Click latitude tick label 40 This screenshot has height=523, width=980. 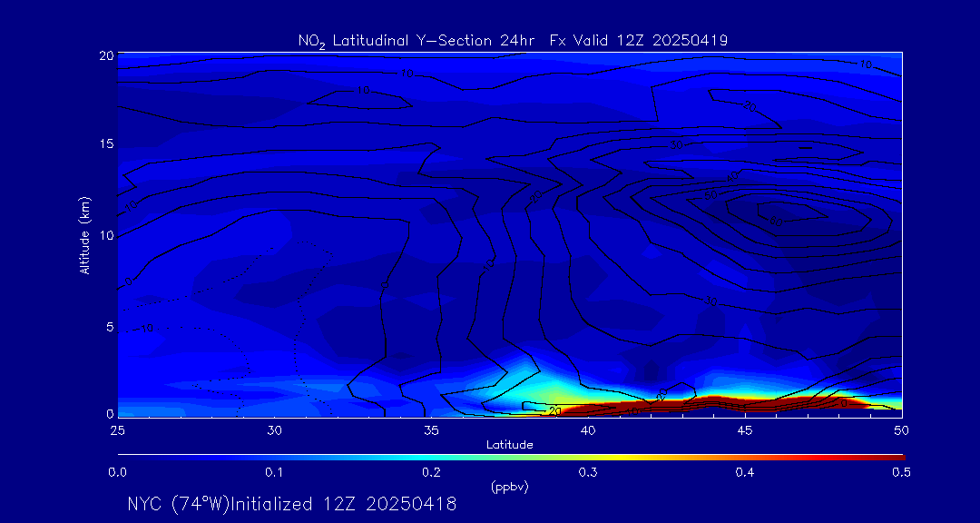(x=588, y=430)
